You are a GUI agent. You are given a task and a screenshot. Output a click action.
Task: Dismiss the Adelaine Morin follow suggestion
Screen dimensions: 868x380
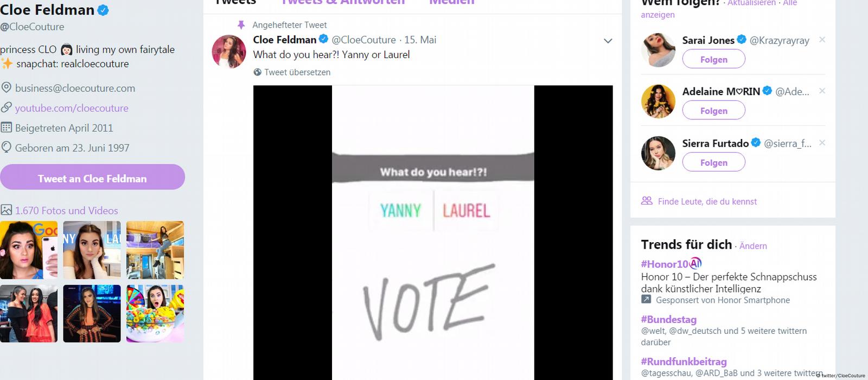pyautogui.click(x=822, y=91)
